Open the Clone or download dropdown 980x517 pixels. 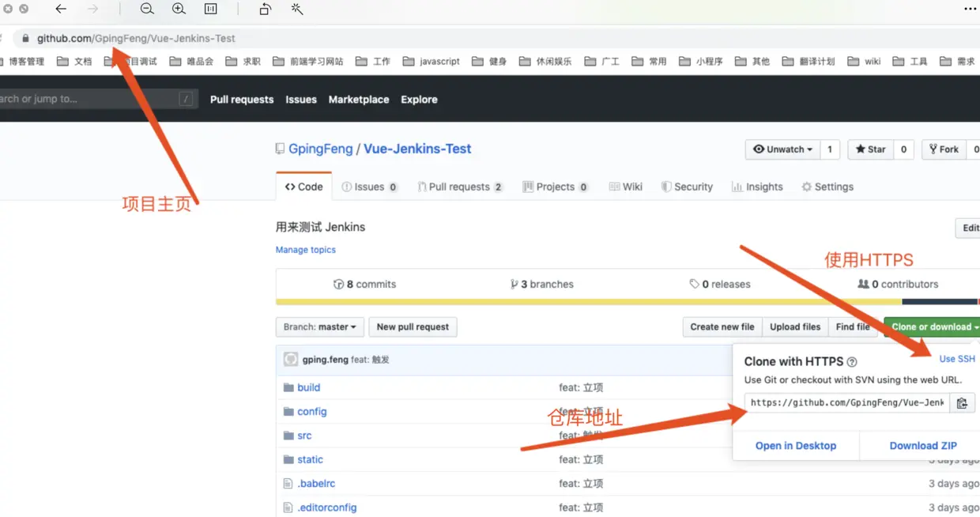[x=933, y=326]
